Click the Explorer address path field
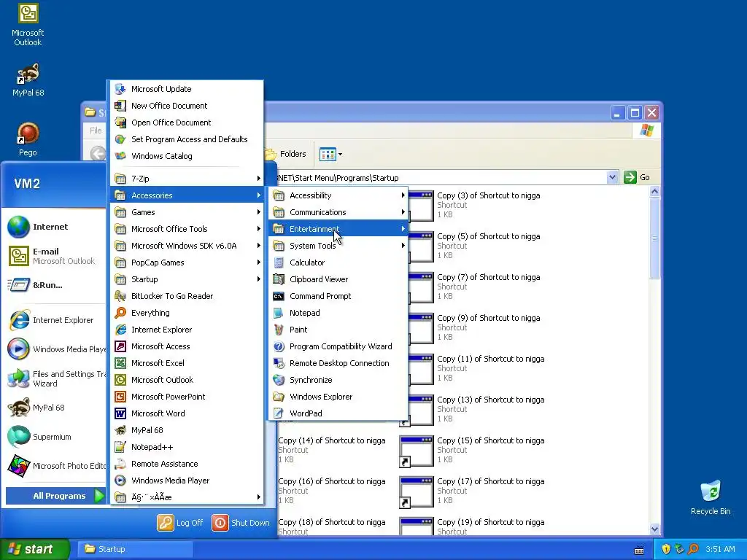The image size is (747, 560). click(x=441, y=178)
